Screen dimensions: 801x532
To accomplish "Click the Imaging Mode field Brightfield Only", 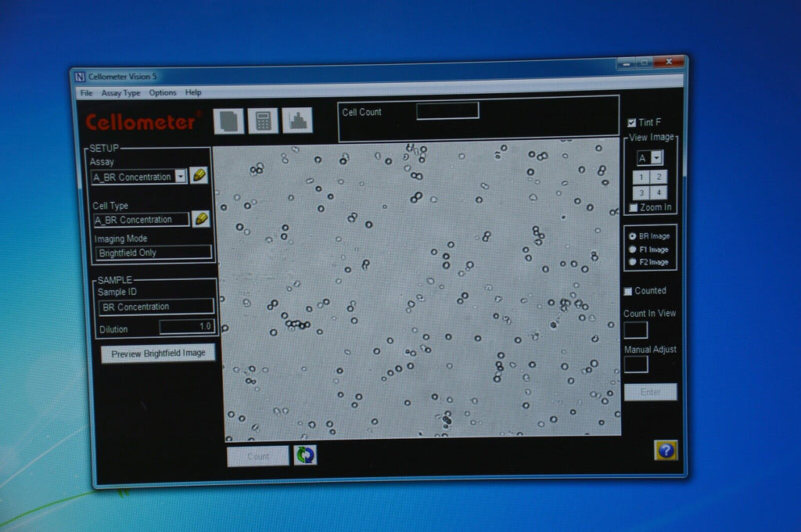I will tap(154, 253).
